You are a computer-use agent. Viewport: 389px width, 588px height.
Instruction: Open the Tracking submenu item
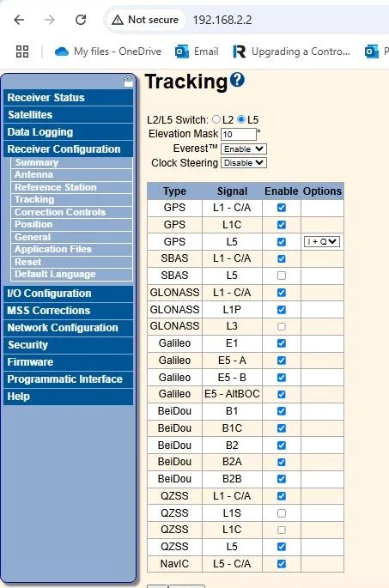click(x=72, y=199)
